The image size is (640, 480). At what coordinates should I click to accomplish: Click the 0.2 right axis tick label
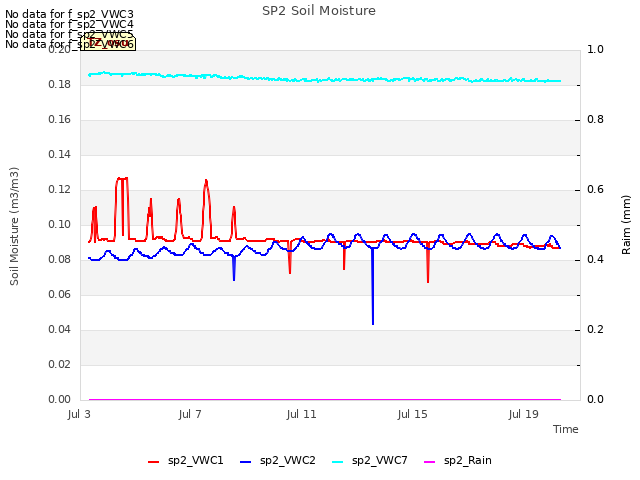pos(595,329)
